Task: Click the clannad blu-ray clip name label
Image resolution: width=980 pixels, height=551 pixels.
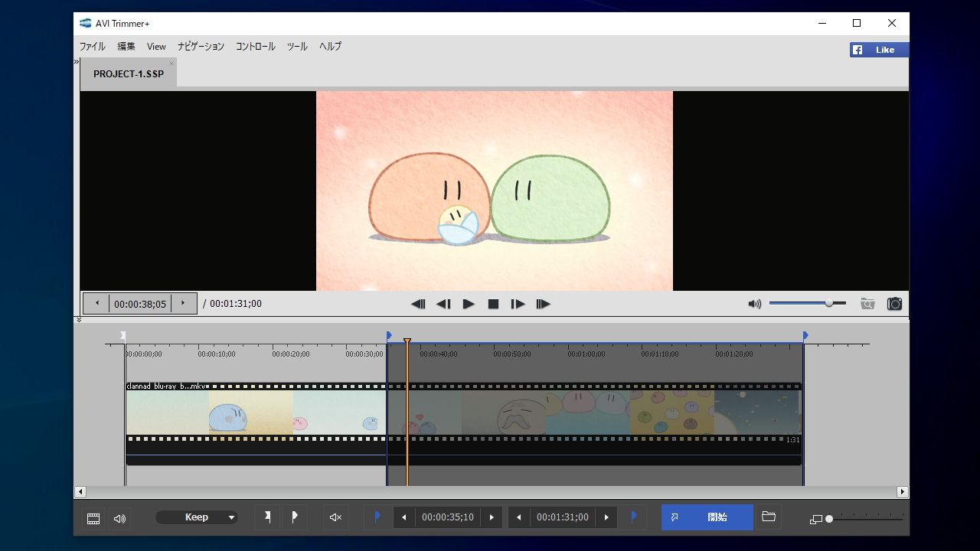Action: [x=168, y=386]
